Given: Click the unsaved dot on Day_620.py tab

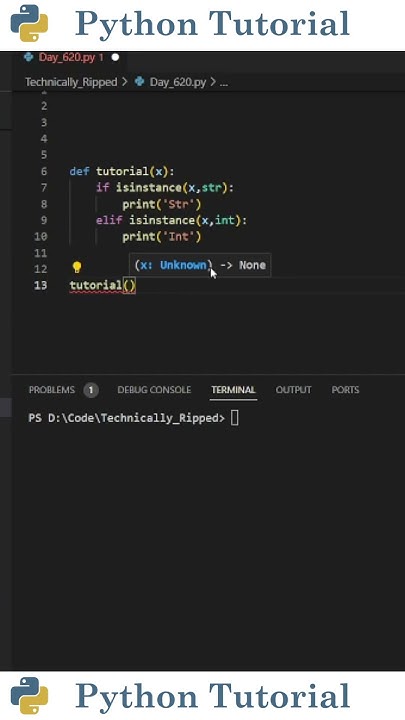Looking at the screenshot, I should (x=115, y=58).
